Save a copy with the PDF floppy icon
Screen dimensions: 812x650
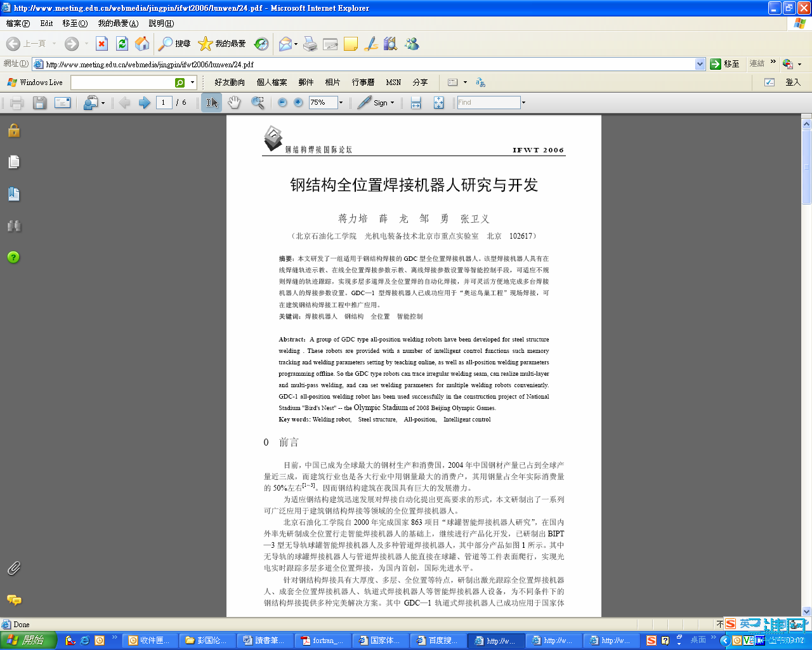point(39,103)
